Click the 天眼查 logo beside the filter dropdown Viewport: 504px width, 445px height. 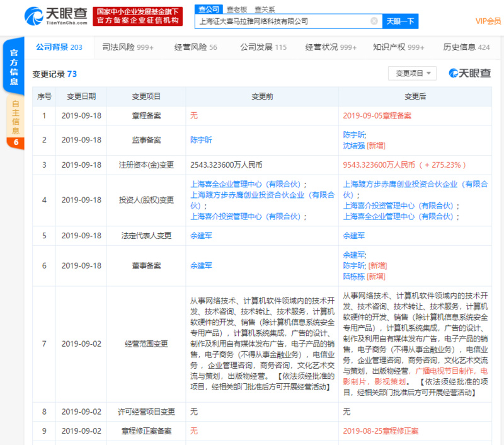[x=468, y=74]
